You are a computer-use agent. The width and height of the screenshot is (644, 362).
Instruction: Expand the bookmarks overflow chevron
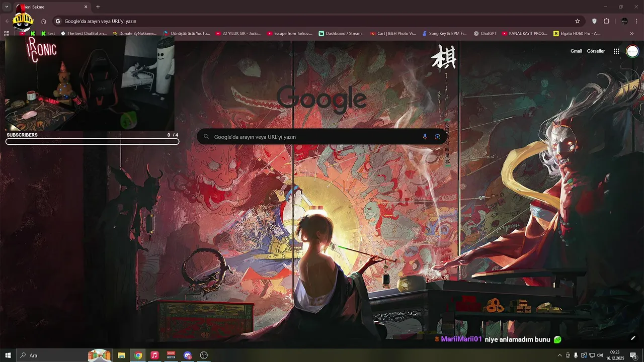(632, 33)
